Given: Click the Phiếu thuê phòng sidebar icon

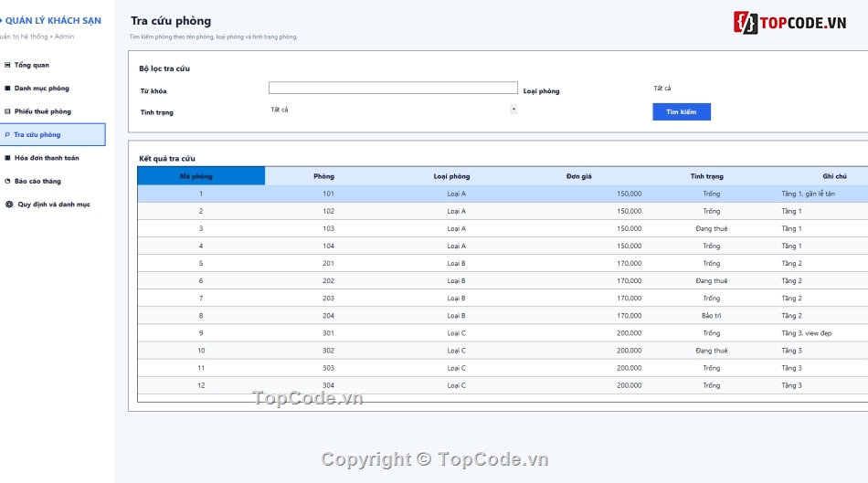Looking at the screenshot, I should pyautogui.click(x=7, y=111).
